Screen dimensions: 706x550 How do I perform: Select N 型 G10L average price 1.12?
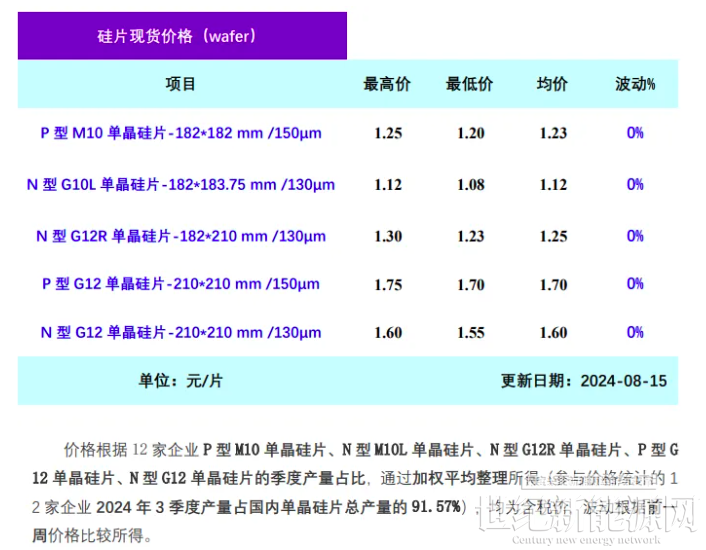(553, 185)
